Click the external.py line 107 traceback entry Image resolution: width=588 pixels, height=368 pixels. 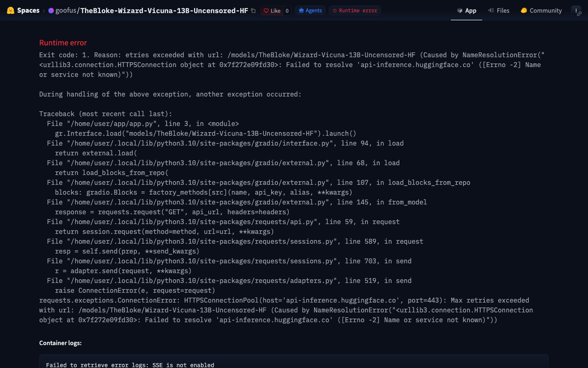258,182
